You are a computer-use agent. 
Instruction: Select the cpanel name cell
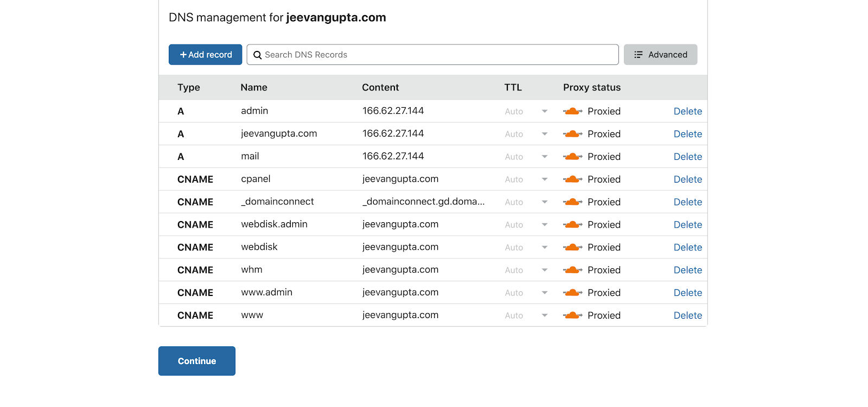[256, 179]
